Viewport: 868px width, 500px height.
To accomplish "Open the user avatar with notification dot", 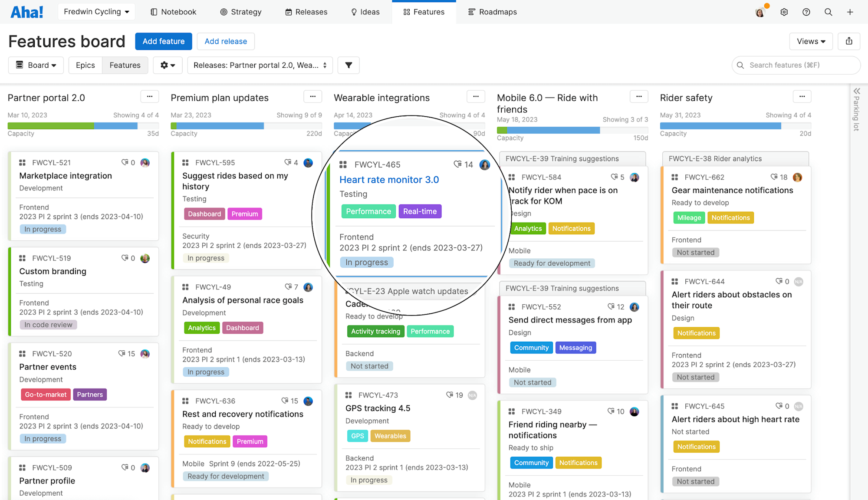I will coord(760,12).
